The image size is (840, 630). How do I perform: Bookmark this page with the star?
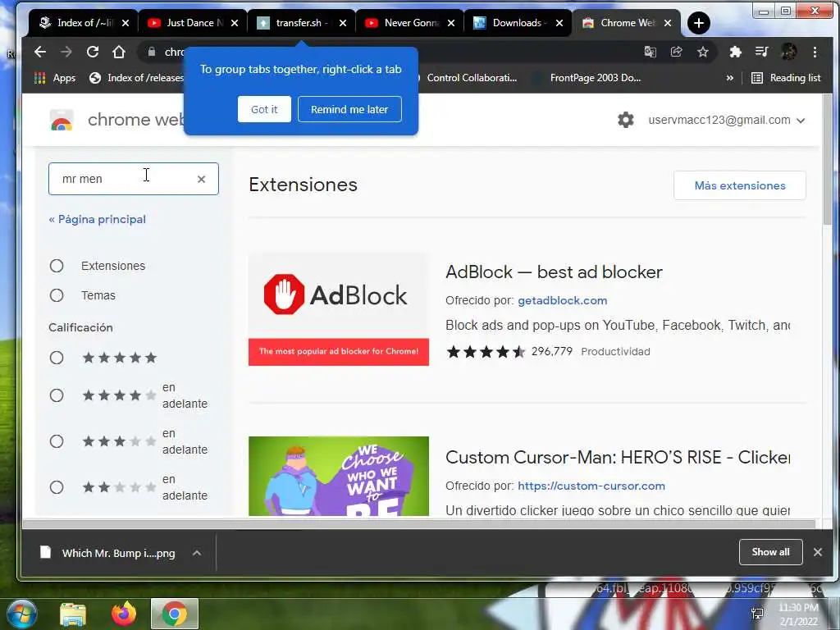click(x=703, y=52)
